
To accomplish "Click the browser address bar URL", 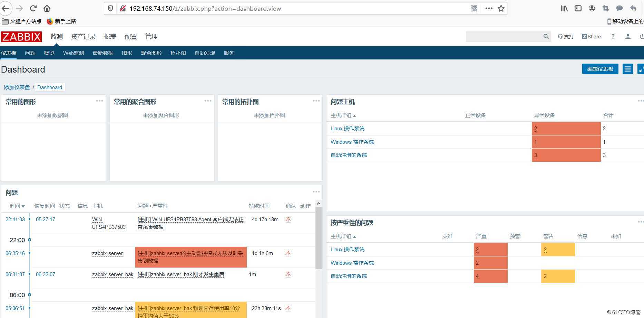I will [205, 9].
